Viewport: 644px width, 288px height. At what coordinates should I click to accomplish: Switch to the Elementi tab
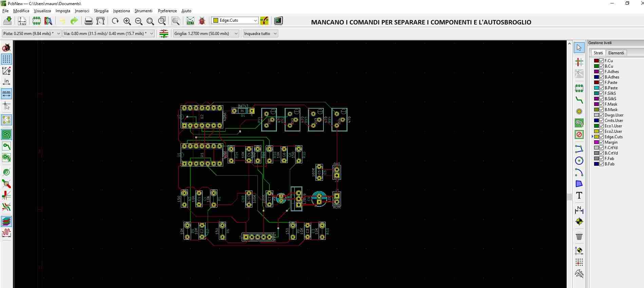coord(616,53)
